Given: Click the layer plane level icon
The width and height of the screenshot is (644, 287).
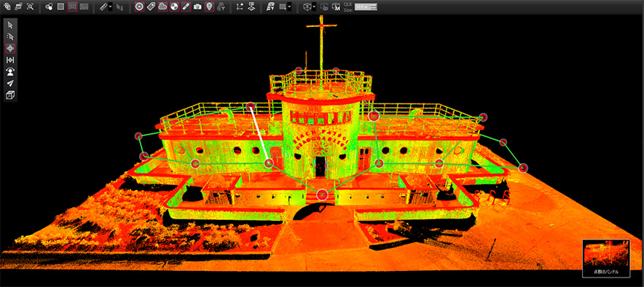Looking at the screenshot, I should (x=252, y=7).
